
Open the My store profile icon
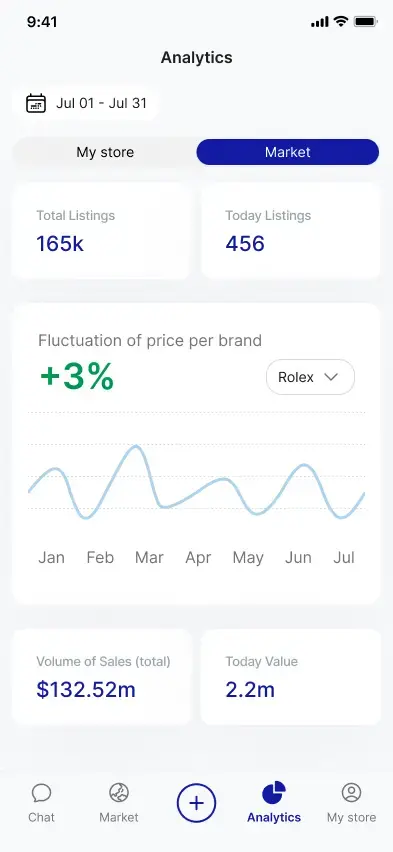pos(351,793)
